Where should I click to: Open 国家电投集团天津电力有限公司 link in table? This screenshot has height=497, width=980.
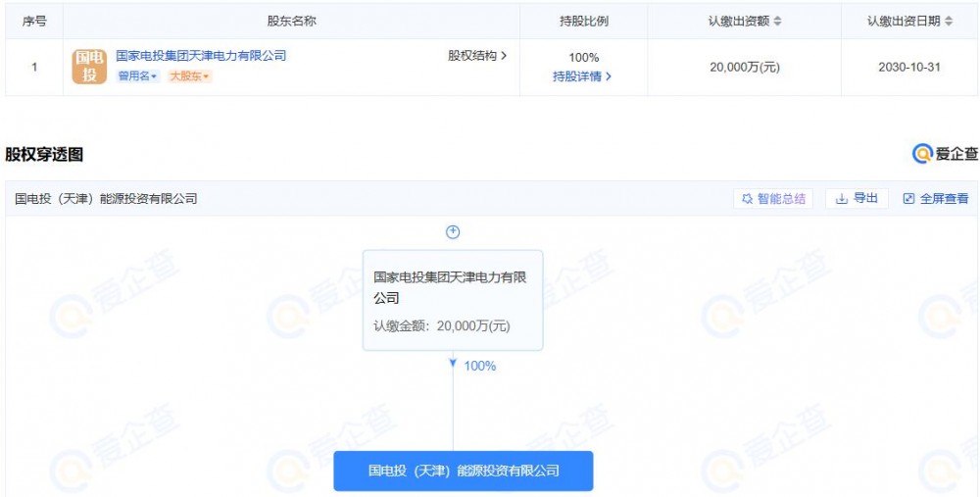201,56
